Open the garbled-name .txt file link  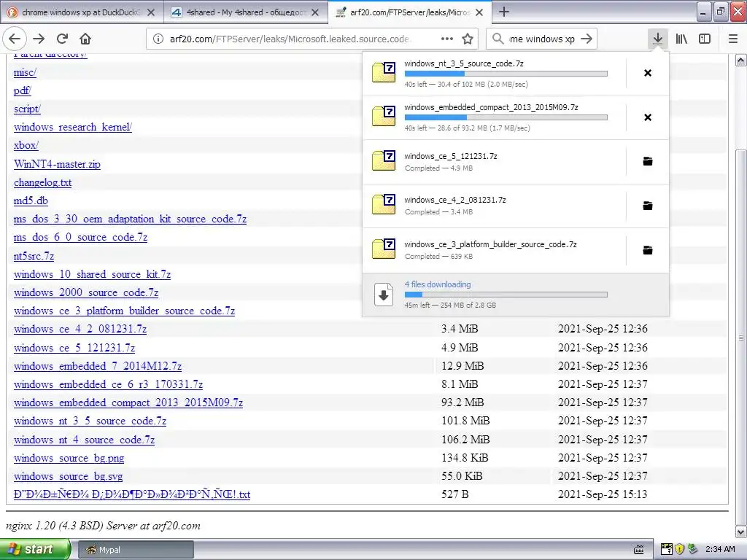132,494
